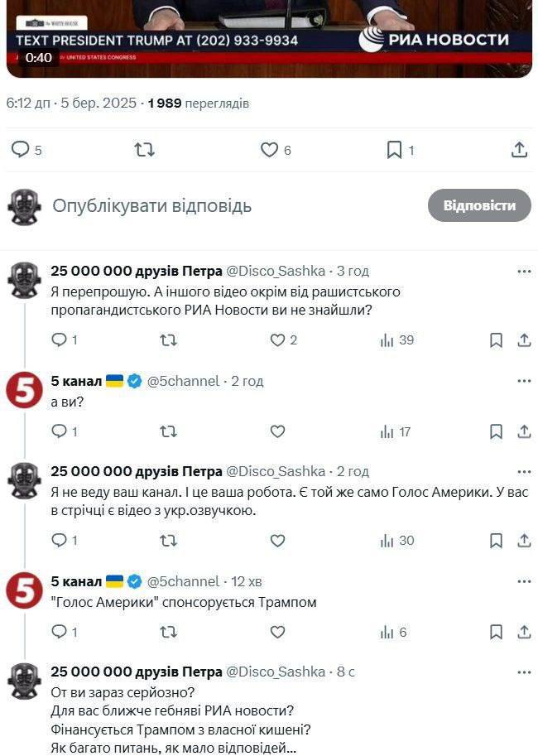Click the Відповісти reply button
This screenshot has height=756, width=538.
(479, 205)
